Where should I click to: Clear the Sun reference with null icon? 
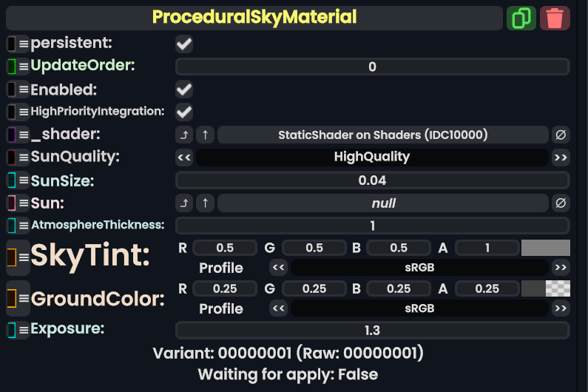pyautogui.click(x=561, y=203)
